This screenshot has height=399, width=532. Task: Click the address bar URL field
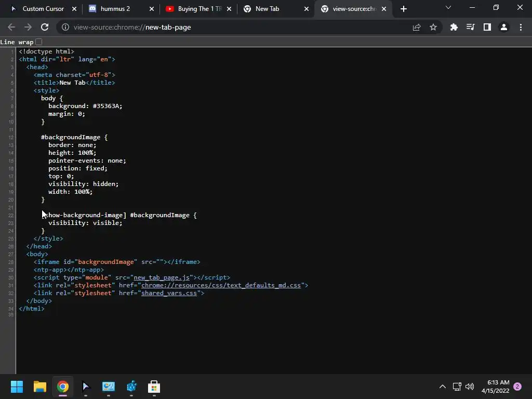click(x=237, y=27)
